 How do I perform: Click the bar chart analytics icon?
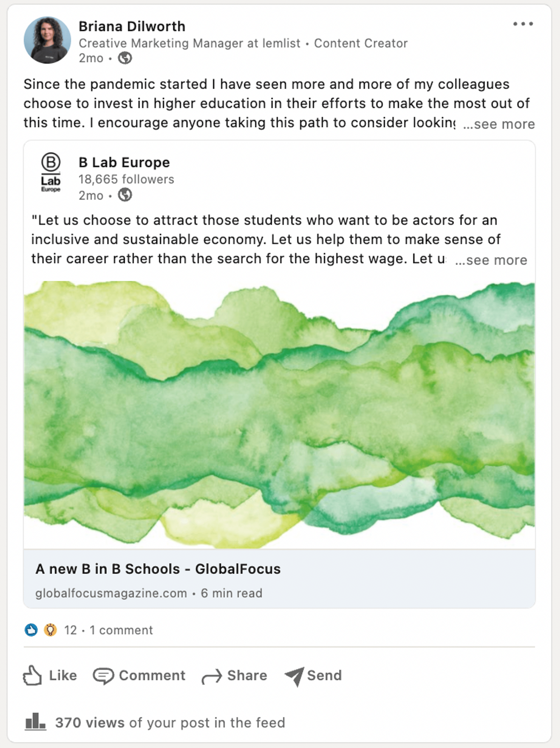click(x=35, y=722)
